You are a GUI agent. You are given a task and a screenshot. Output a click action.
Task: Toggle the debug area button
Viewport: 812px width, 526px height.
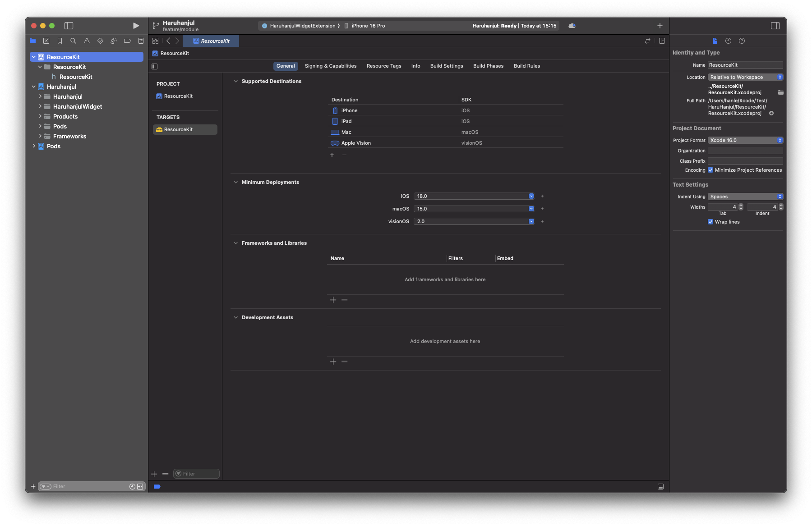pos(660,486)
